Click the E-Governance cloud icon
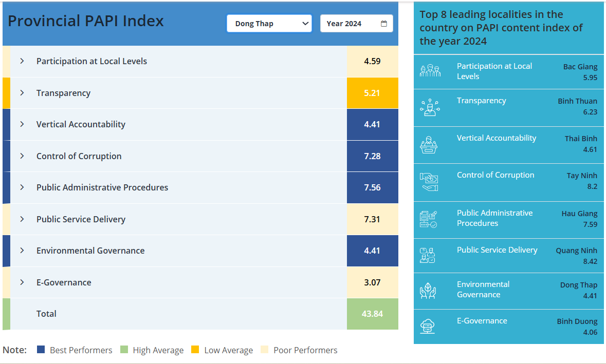 428,326
